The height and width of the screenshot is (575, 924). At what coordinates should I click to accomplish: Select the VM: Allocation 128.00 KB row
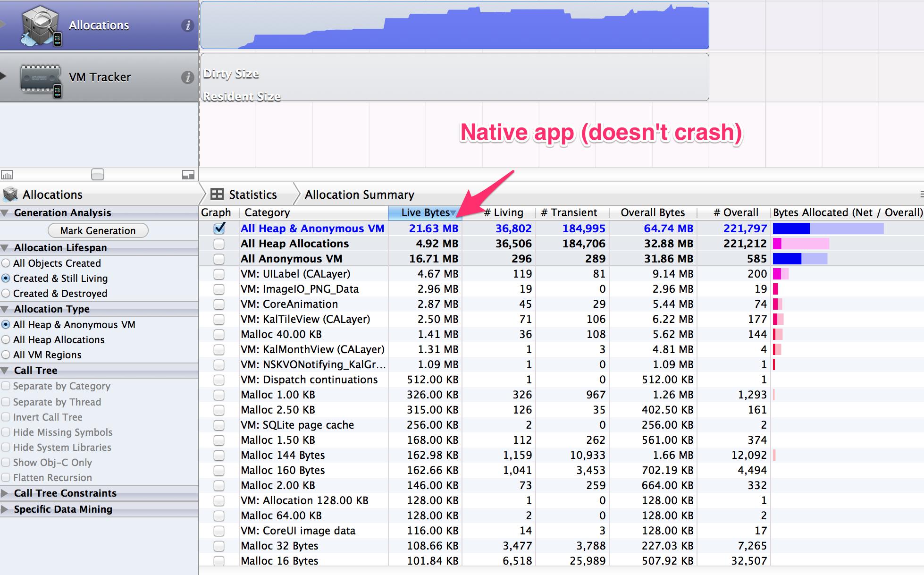pos(562,500)
